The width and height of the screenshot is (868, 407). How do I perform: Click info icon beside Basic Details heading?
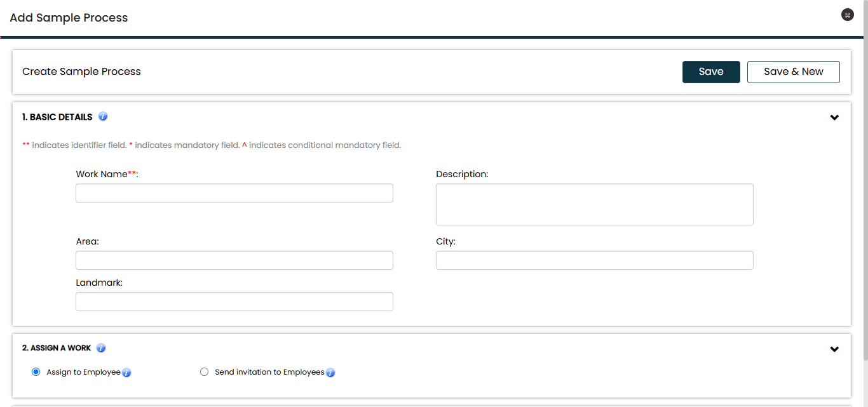point(103,117)
